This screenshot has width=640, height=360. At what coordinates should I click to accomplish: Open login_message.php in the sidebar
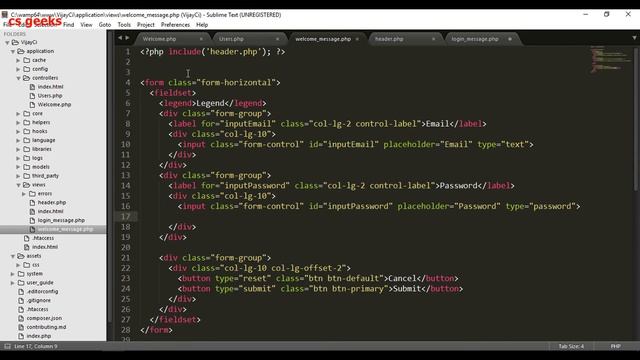pyautogui.click(x=61, y=220)
